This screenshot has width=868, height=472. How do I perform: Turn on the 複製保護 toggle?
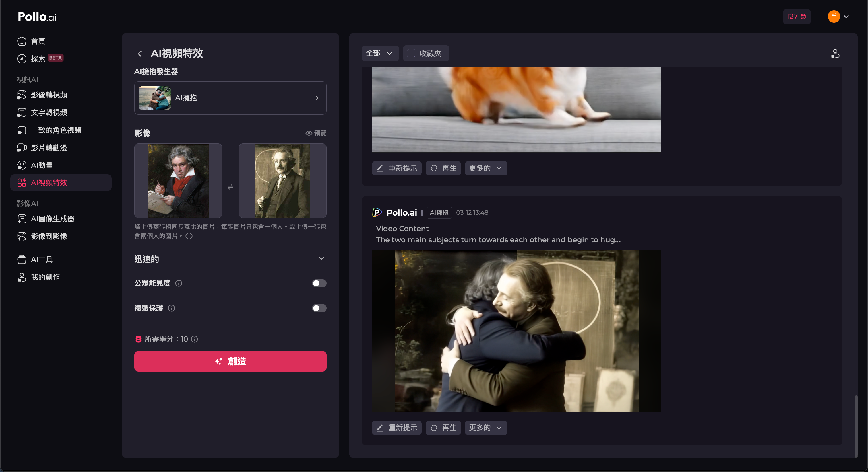pos(319,308)
